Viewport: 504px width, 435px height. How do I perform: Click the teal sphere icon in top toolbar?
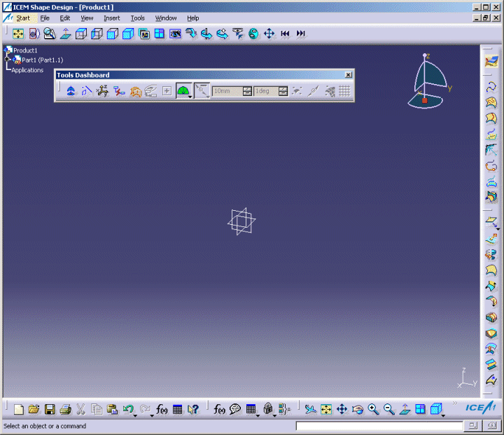pyautogui.click(x=253, y=34)
